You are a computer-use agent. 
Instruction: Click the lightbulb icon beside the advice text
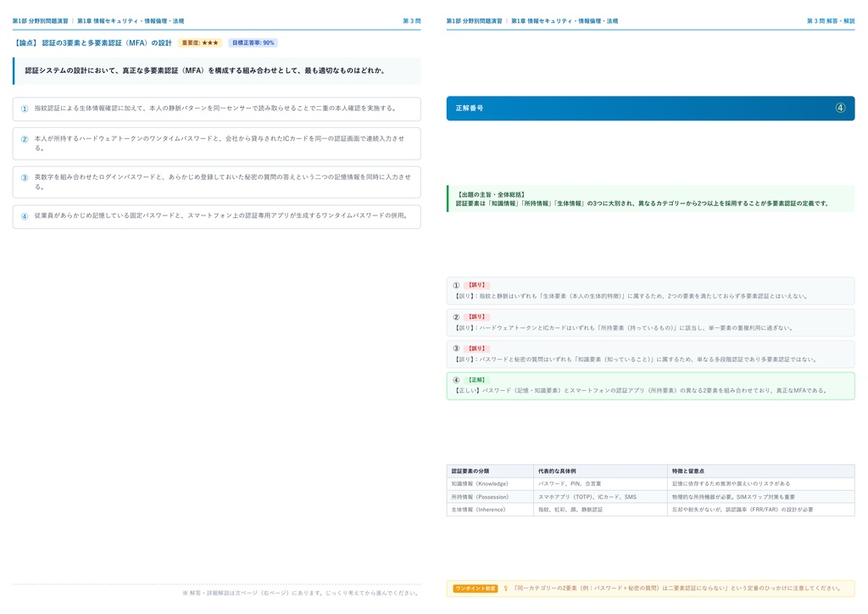point(505,588)
